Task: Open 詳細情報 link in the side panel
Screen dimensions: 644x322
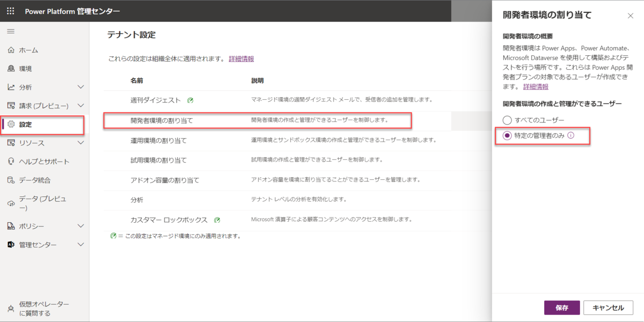Action: point(536,86)
